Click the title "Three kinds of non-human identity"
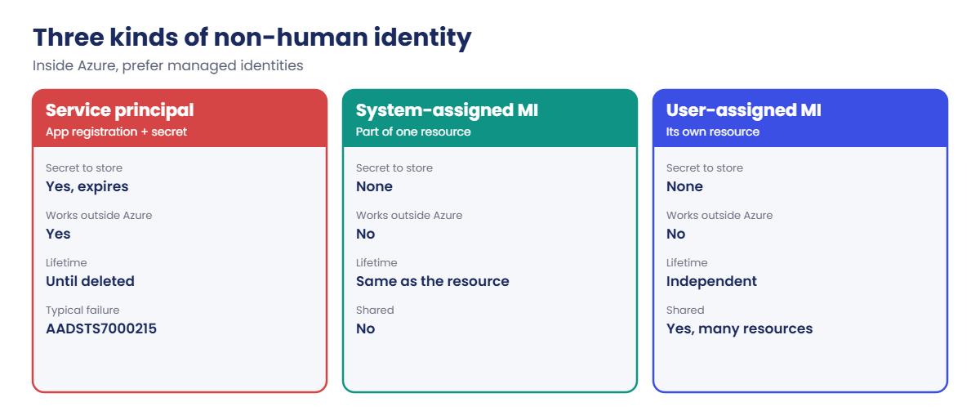The height and width of the screenshot is (420, 980). point(252,38)
